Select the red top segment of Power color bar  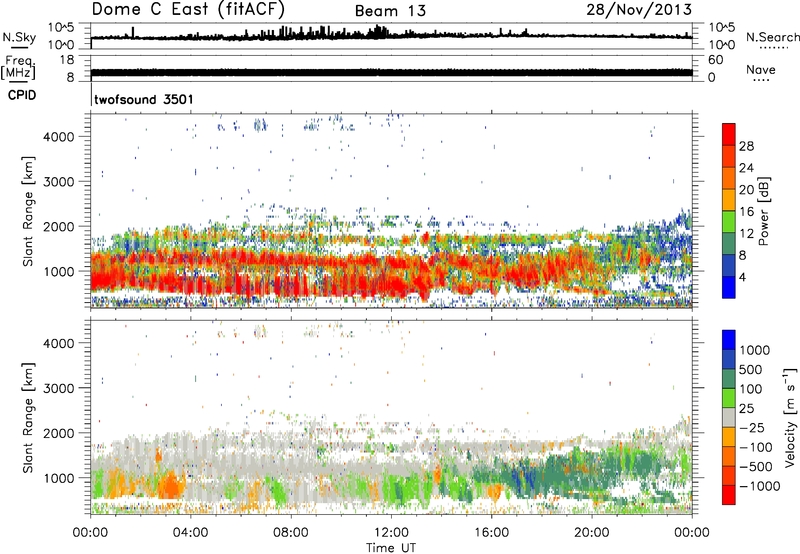click(729, 135)
